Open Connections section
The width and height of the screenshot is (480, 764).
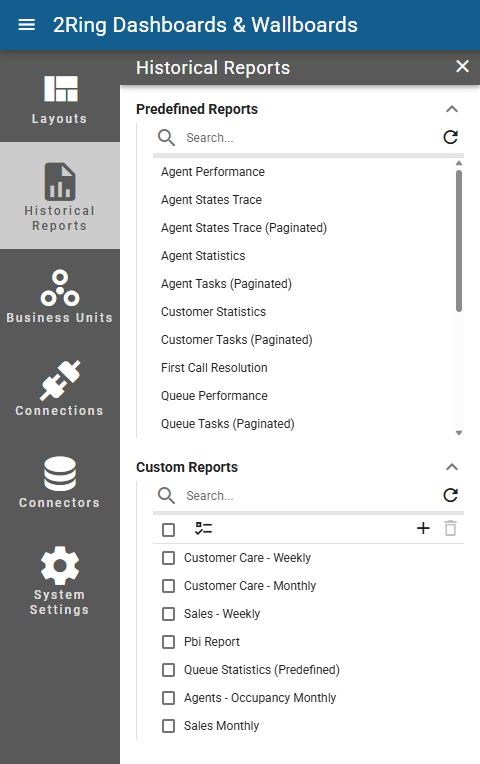60,389
